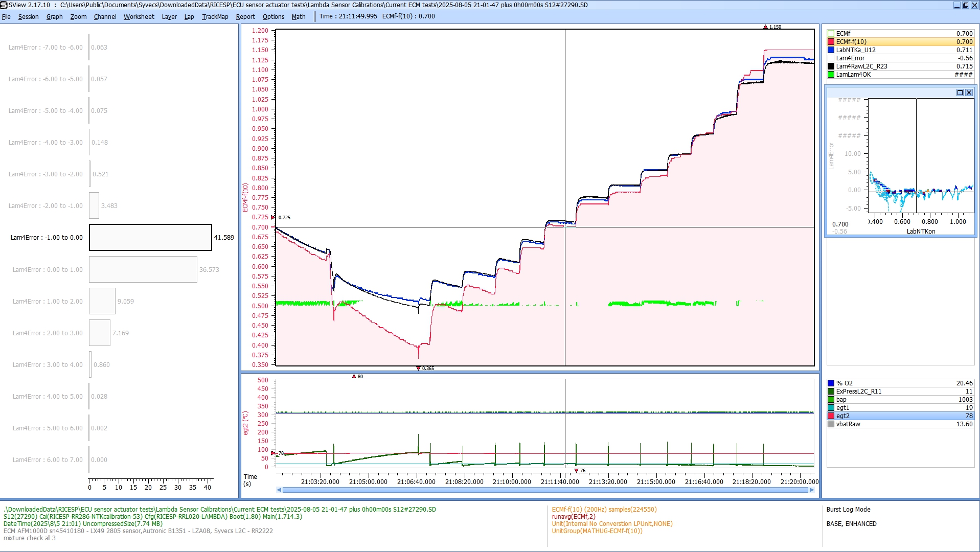The image size is (980, 552).
Task: Maximize the Lam4Error scatter plot panel
Action: coord(960,93)
